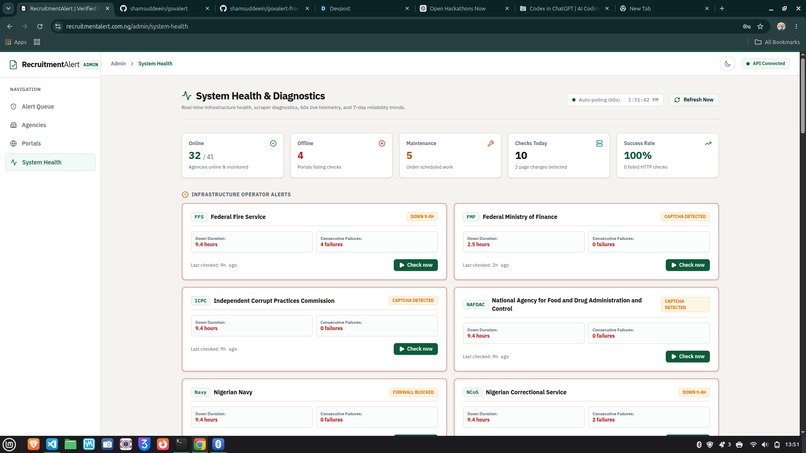806x453 pixels.
Task: Click the CAPTCHA DETECTED badge on ICPC card
Action: (413, 300)
